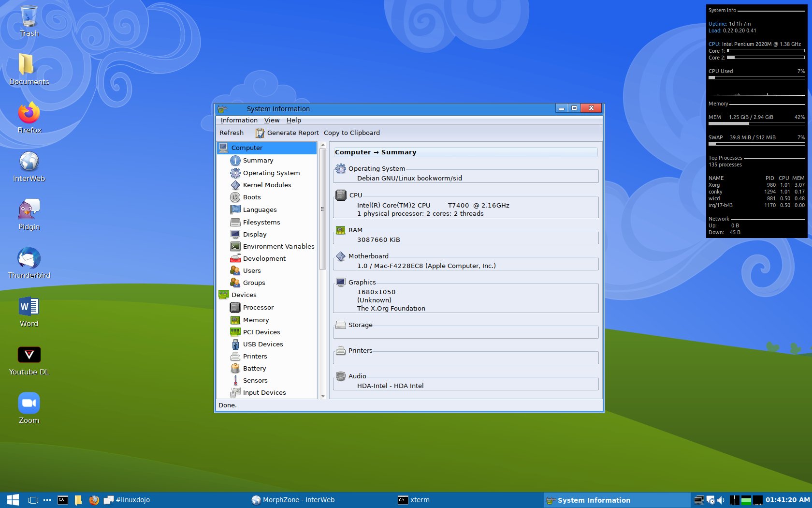Click the Operating System heading in summary
Viewport: 812px width, 508px height.
[x=377, y=169]
